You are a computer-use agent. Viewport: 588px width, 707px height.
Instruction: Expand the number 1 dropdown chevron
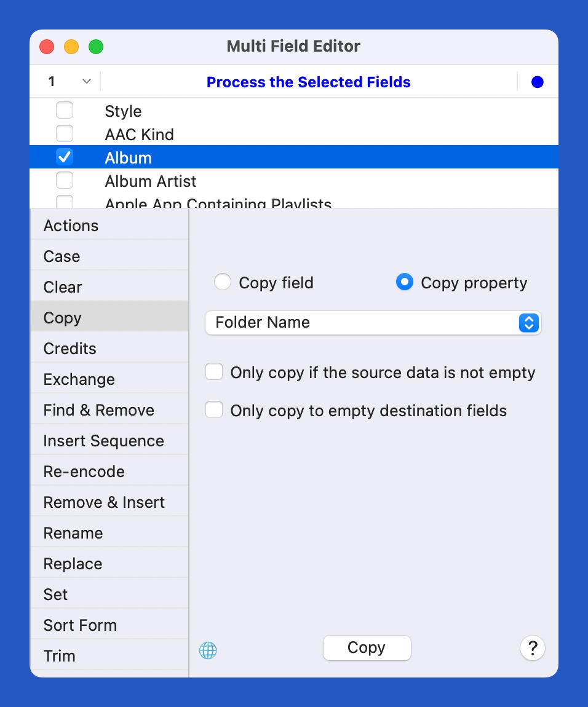point(87,82)
